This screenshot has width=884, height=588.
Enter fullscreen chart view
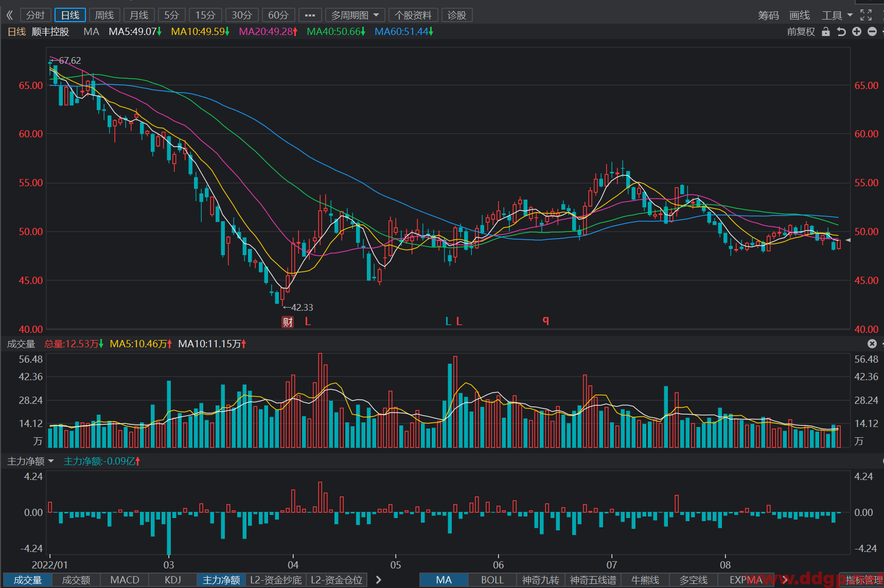coord(866,15)
